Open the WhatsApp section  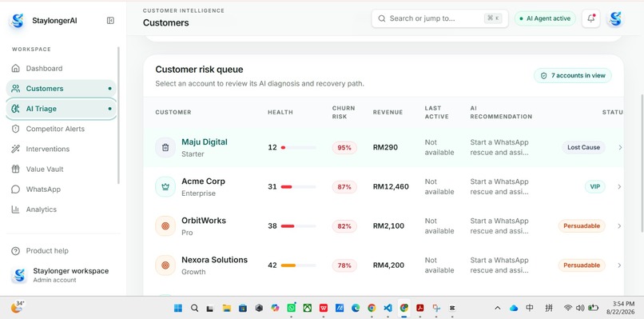(x=62, y=189)
